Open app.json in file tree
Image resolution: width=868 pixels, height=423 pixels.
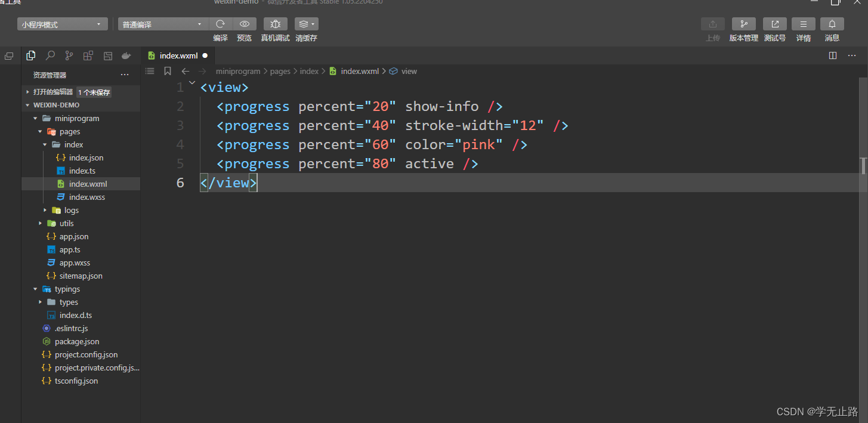click(74, 236)
